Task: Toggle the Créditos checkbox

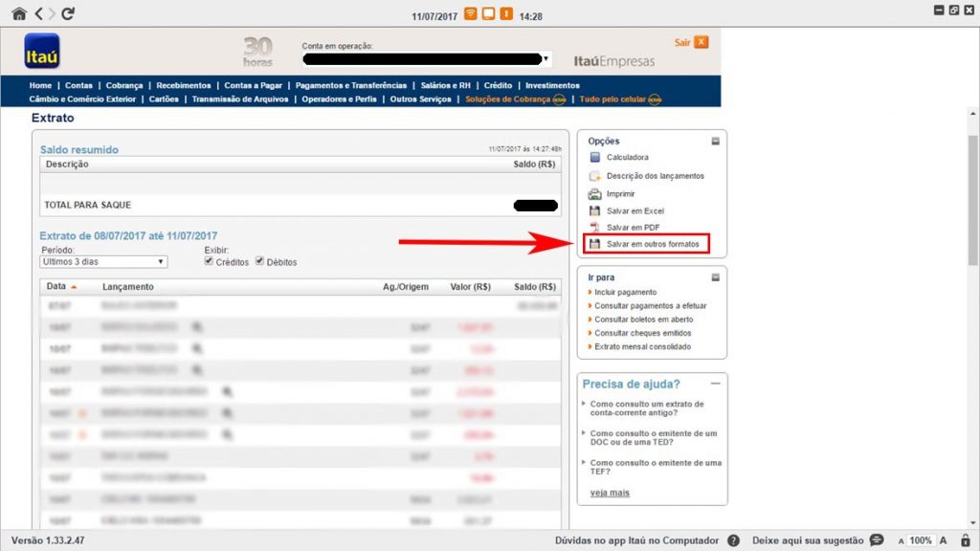Action: coord(210,261)
